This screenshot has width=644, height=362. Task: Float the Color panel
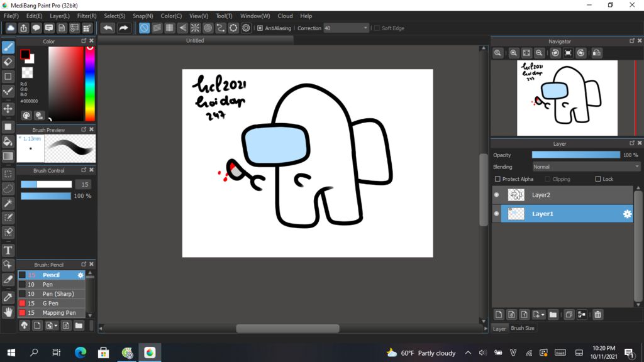tap(84, 41)
